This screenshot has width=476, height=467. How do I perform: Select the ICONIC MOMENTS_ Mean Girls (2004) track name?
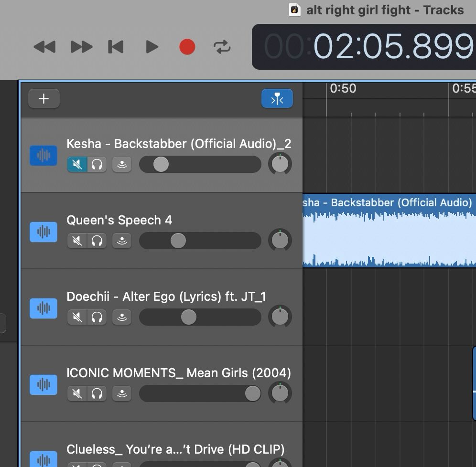[x=179, y=373]
